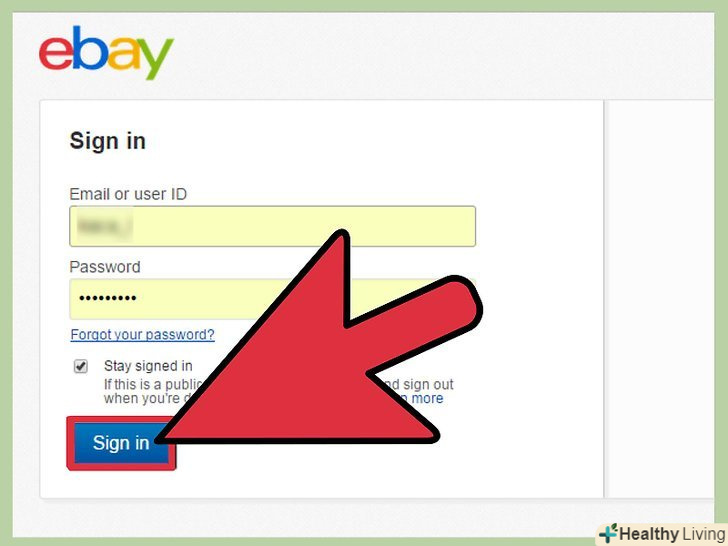
Task: Focus the Email or user ID field
Action: coord(273,226)
